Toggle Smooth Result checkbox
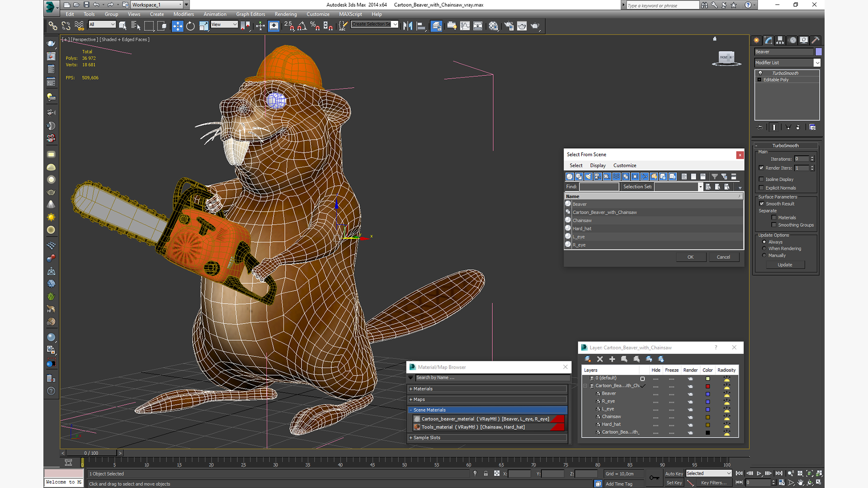The width and height of the screenshot is (868, 488). click(762, 204)
